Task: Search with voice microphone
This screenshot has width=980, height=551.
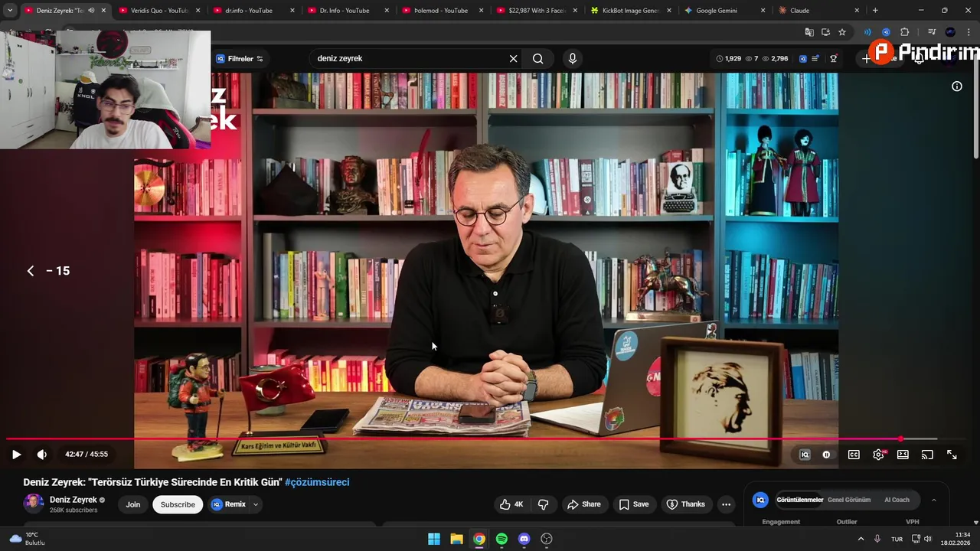Action: (572, 59)
